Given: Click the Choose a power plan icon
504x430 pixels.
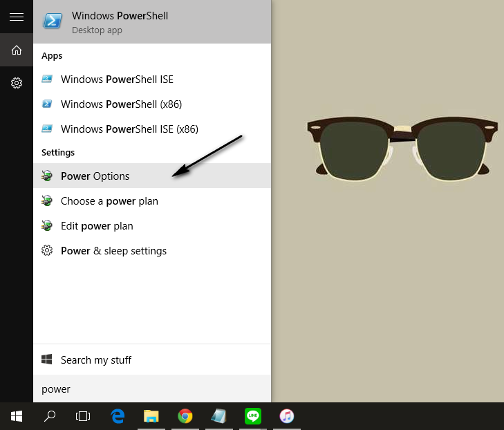Looking at the screenshot, I should click(x=47, y=200).
